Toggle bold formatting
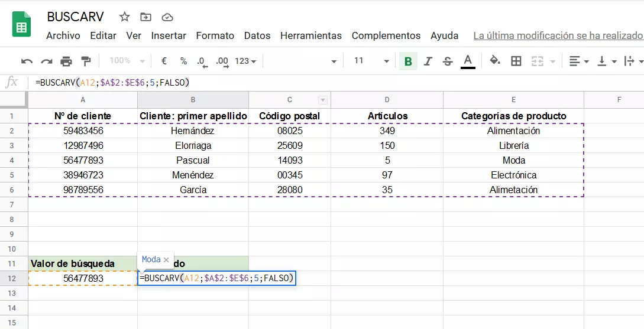 coord(408,61)
